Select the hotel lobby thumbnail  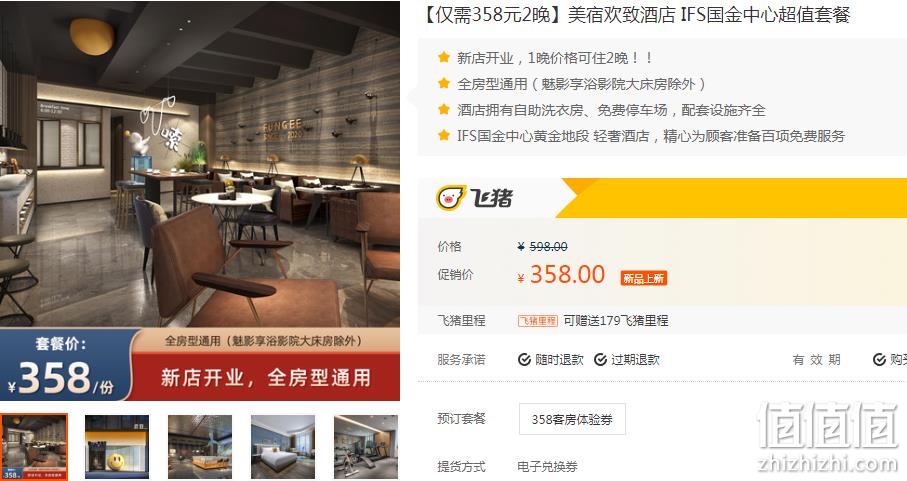click(200, 447)
